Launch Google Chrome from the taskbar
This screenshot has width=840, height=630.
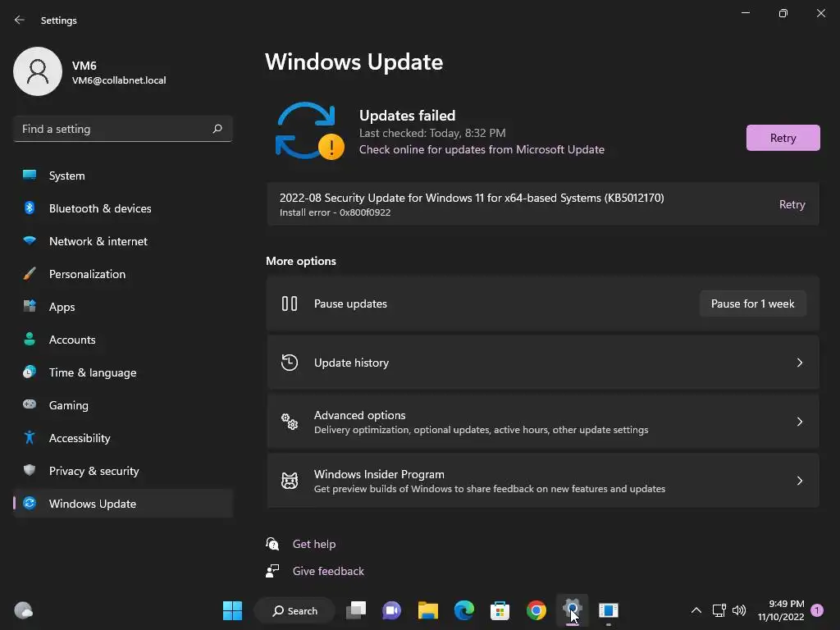(x=536, y=610)
